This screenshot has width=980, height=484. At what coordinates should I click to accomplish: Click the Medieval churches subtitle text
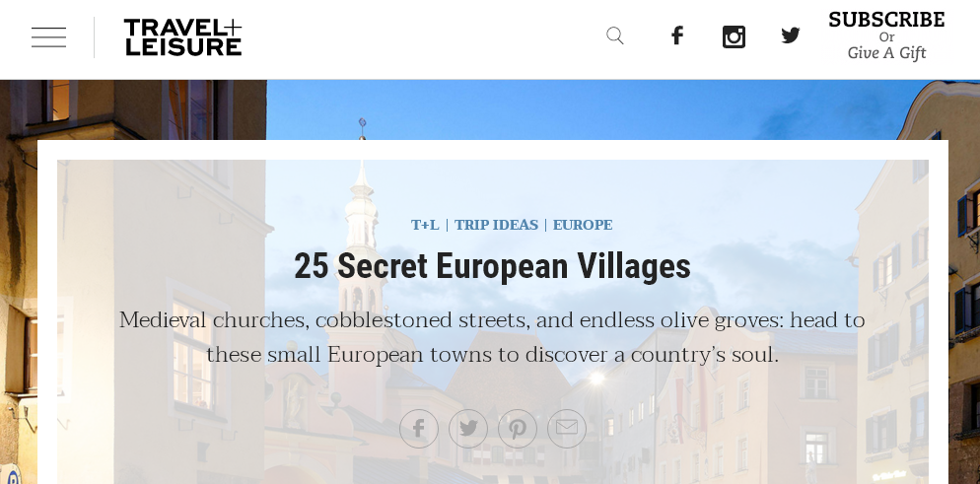[493, 337]
